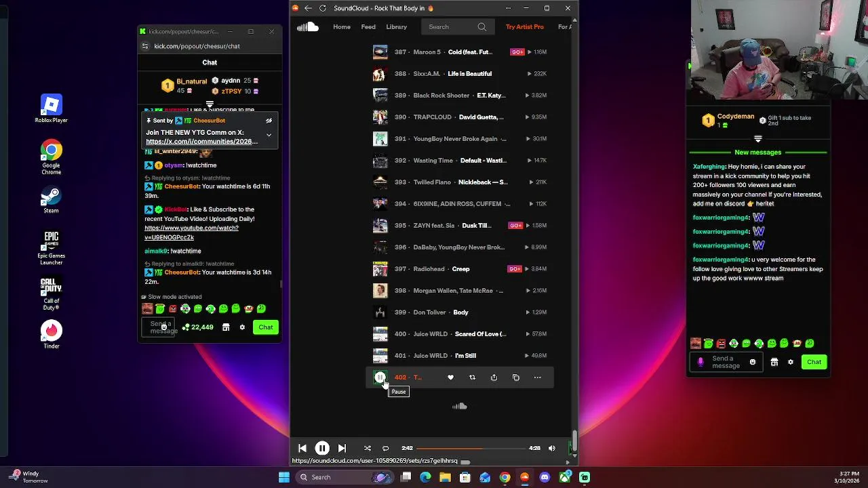Expand the leaderboard arrow in popout chat

pyautogui.click(x=210, y=104)
